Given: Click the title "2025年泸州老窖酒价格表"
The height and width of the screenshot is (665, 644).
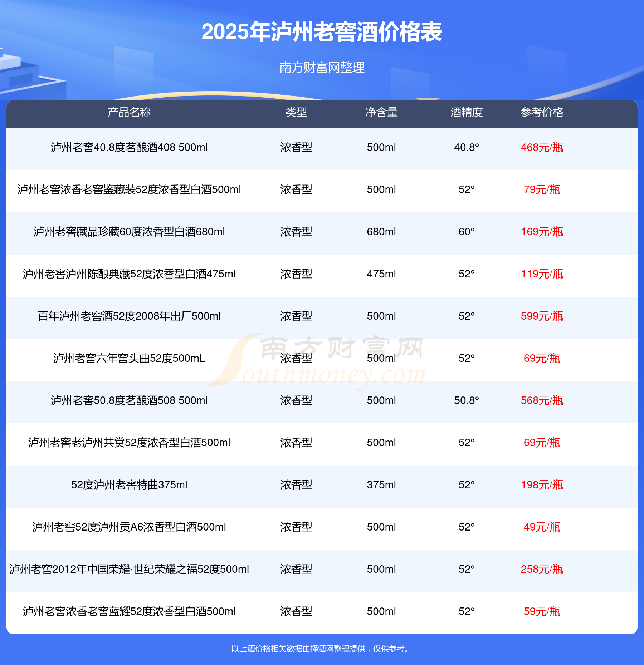Looking at the screenshot, I should 322,32.
